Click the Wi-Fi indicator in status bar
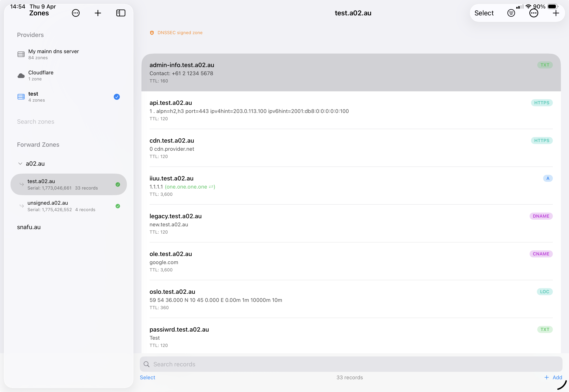 pos(528,6)
